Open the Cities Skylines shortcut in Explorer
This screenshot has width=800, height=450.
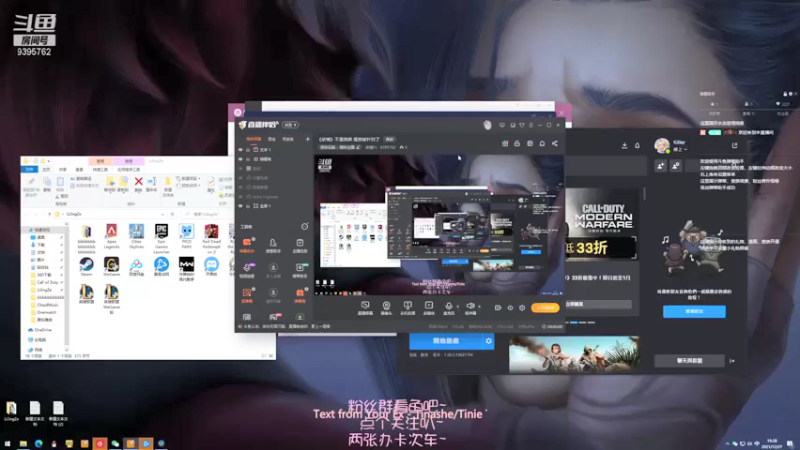(136, 236)
